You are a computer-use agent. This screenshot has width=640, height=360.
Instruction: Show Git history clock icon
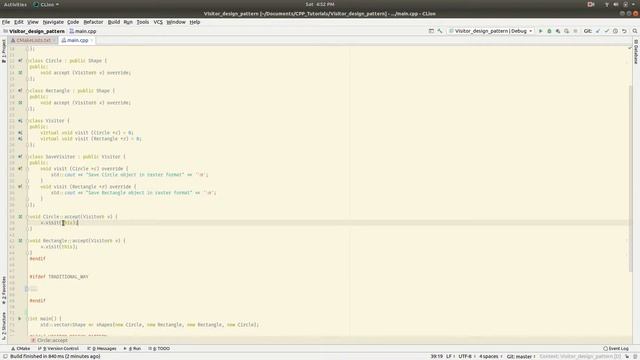pos(615,31)
